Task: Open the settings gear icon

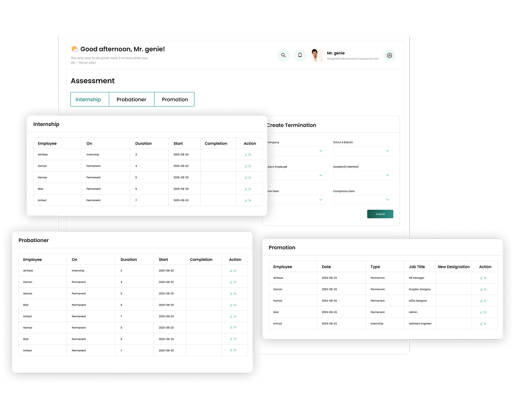Action: (389, 55)
